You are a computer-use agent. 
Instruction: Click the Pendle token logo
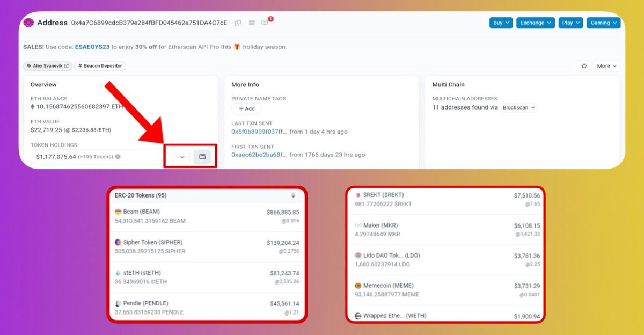[x=118, y=303]
